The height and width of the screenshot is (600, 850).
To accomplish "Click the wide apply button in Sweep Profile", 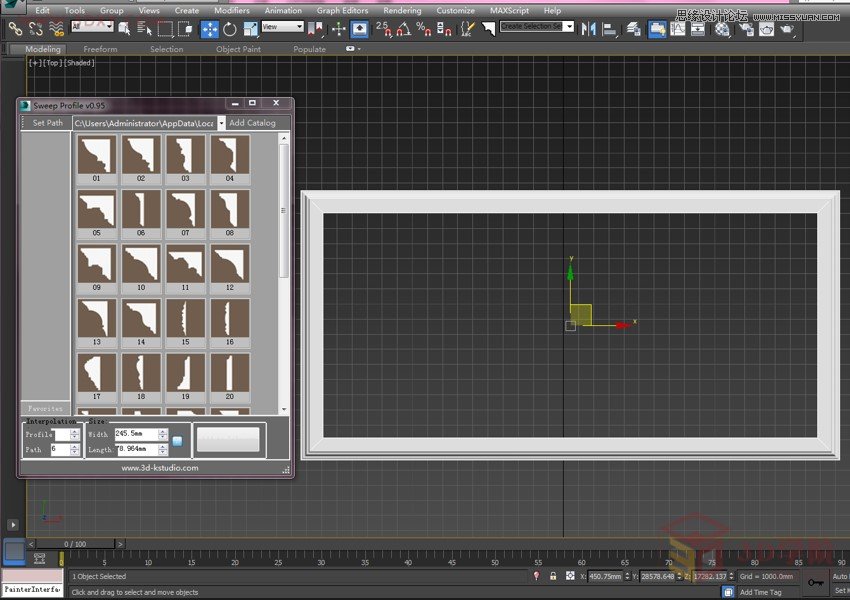I will [228, 440].
